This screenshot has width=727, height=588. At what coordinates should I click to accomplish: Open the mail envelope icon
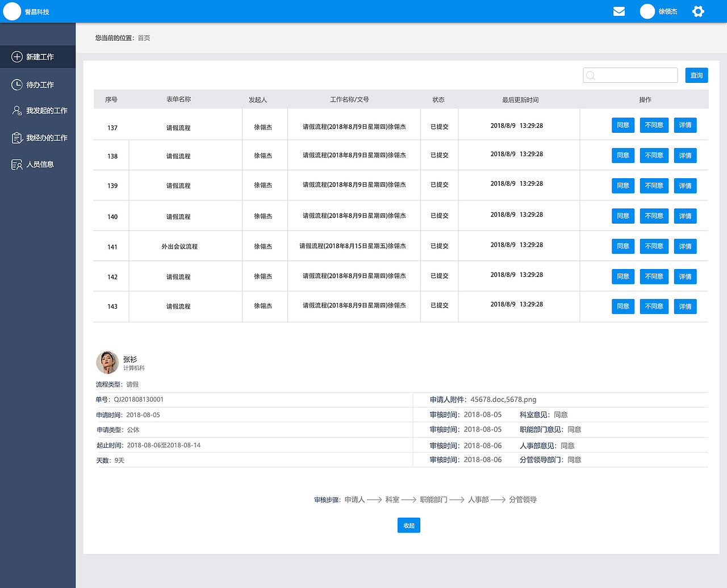(x=619, y=11)
